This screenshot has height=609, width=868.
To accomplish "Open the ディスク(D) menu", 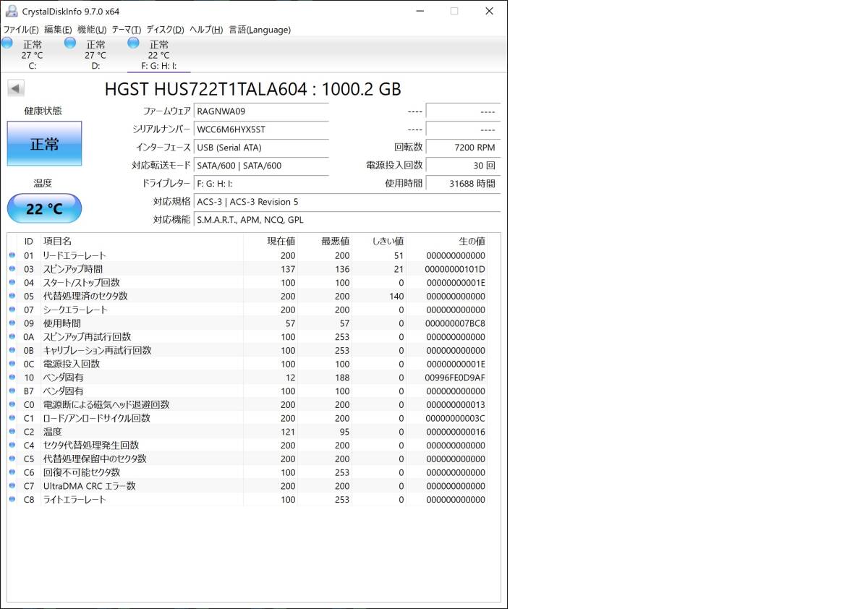I will click(165, 30).
